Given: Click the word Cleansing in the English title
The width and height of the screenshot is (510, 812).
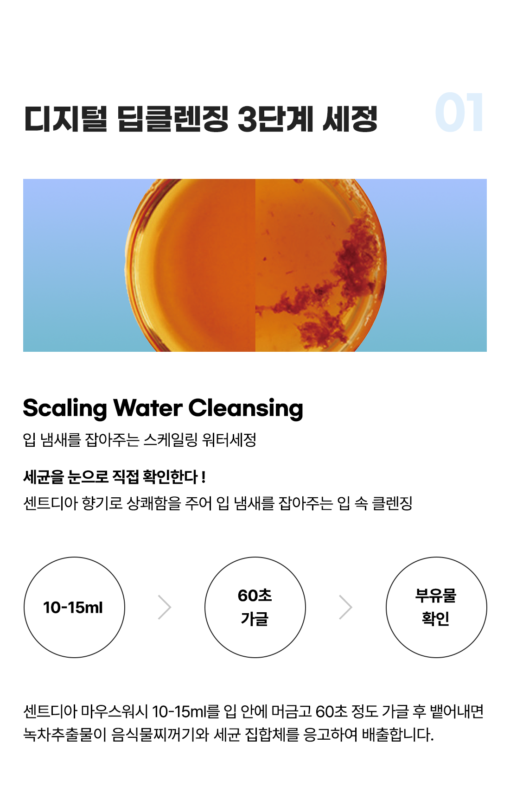Looking at the screenshot, I should (246, 408).
